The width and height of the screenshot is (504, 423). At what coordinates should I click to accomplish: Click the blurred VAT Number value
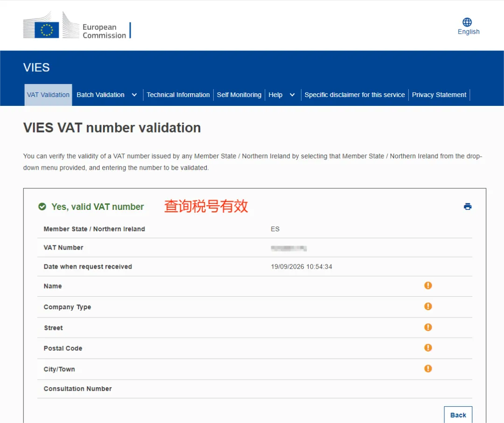point(289,248)
